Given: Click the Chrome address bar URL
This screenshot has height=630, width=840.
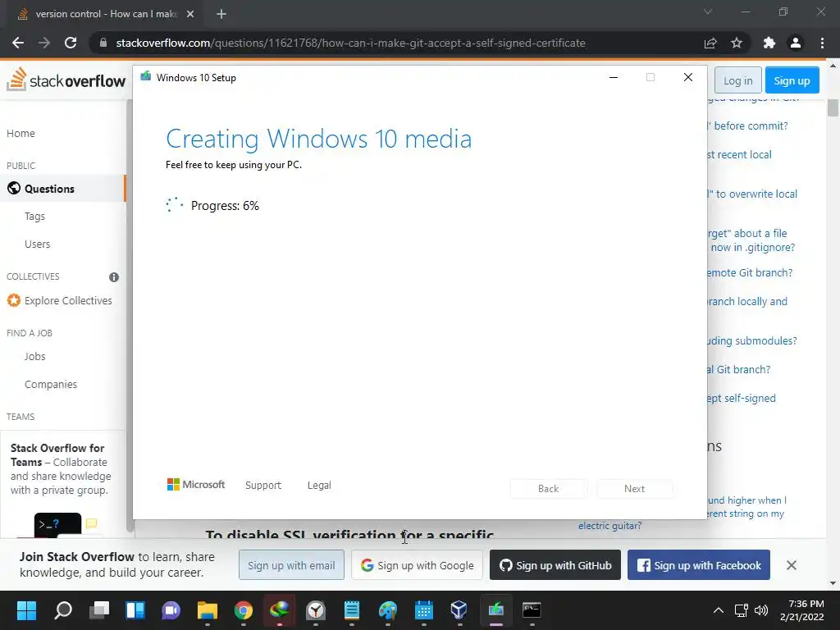Looking at the screenshot, I should point(350,43).
